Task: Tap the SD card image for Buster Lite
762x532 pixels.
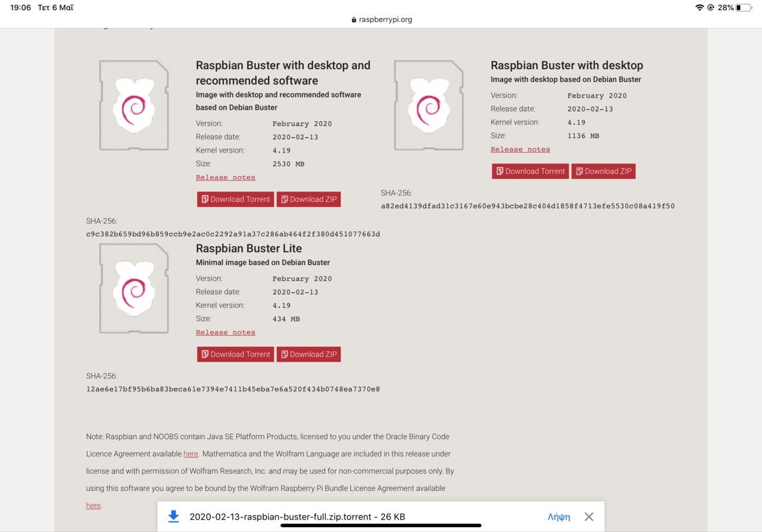Action: 134,289
